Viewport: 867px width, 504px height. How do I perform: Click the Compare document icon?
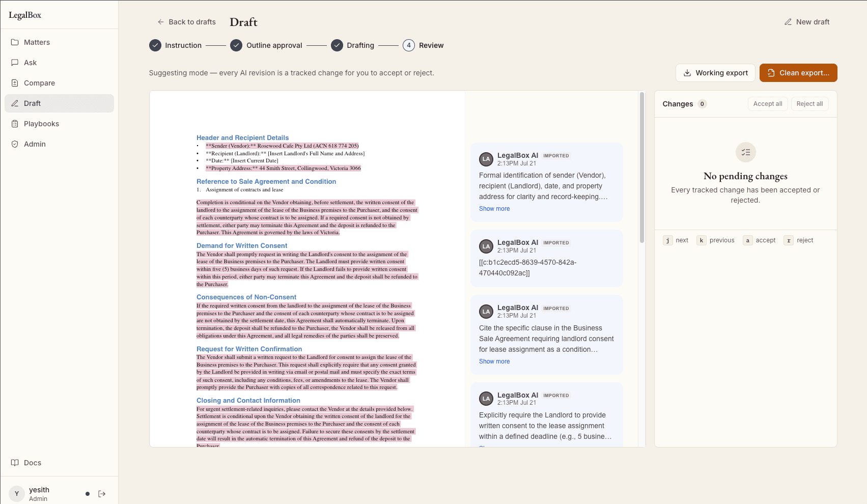coord(15,83)
